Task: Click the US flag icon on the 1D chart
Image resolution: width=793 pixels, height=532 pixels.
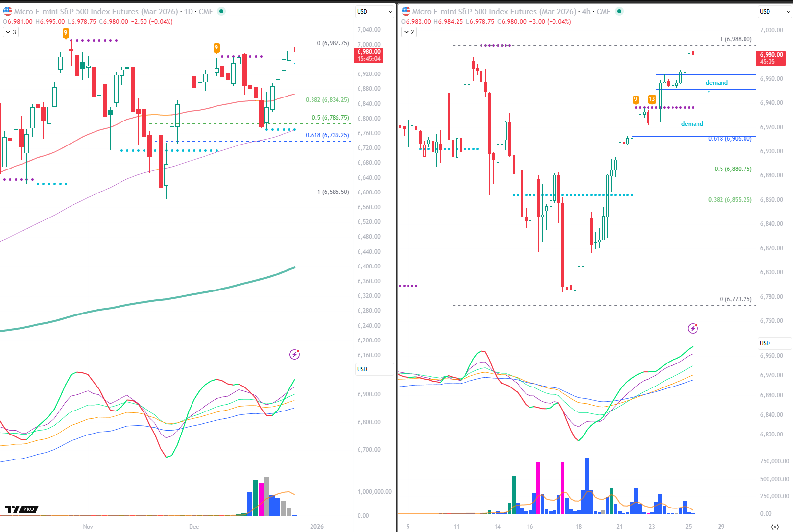Action: (8, 11)
